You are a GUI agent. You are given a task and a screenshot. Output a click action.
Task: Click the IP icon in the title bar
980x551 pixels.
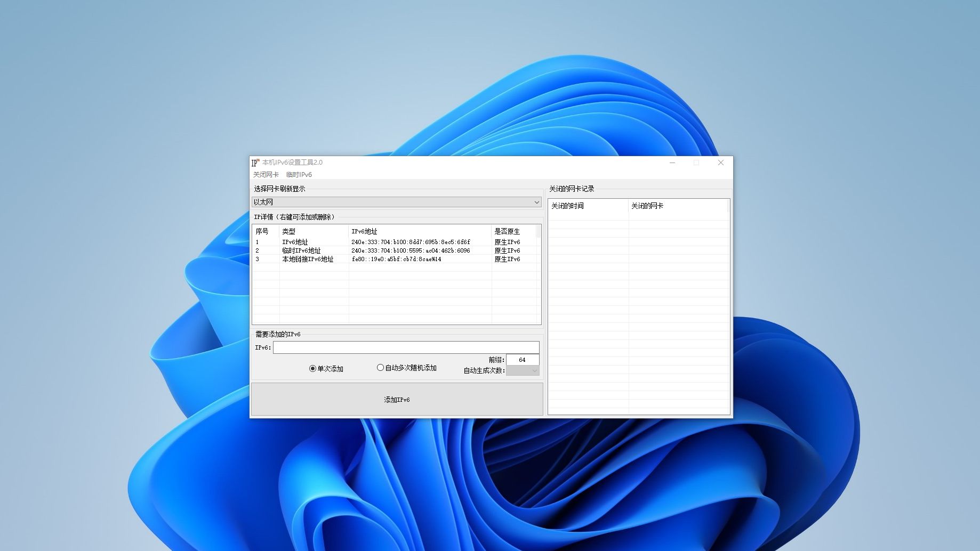[254, 163]
